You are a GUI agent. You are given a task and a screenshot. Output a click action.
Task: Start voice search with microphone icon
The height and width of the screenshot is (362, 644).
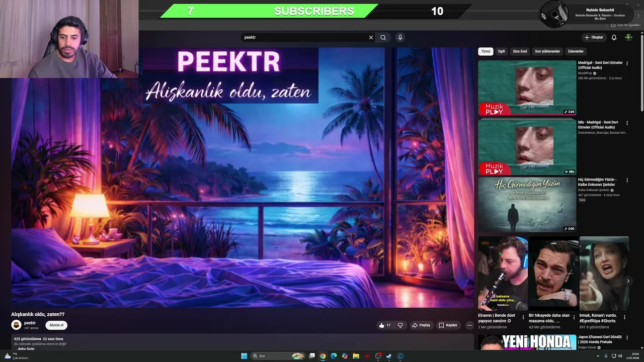coord(400,37)
